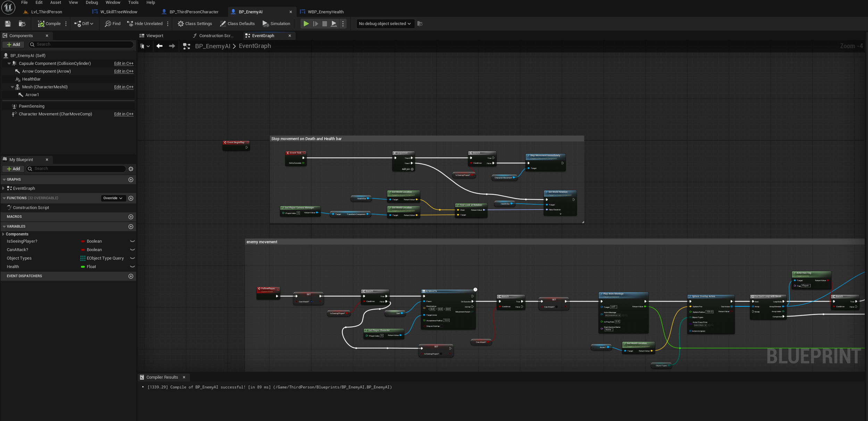Click the red Boolean color pill for CanAttack?

83,250
